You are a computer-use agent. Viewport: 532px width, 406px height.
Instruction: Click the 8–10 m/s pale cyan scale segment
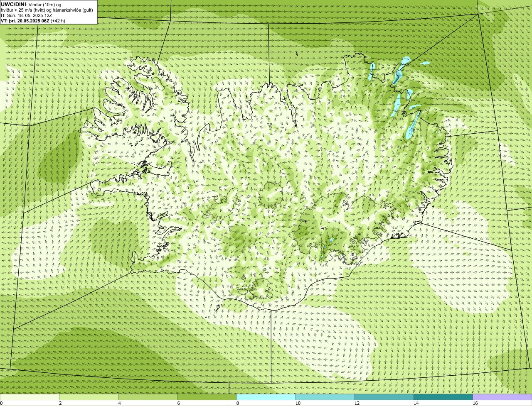click(x=266, y=397)
